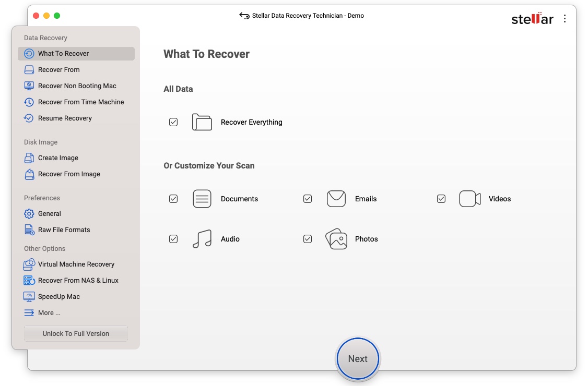The image size is (588, 386).
Task: Click the Recover From NAS & Linux icon
Action: [29, 280]
